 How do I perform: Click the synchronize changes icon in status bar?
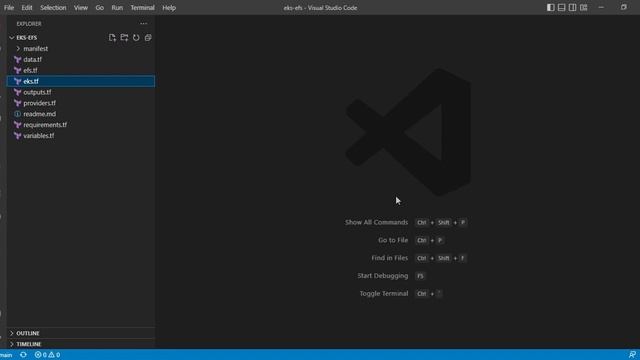[x=23, y=355]
